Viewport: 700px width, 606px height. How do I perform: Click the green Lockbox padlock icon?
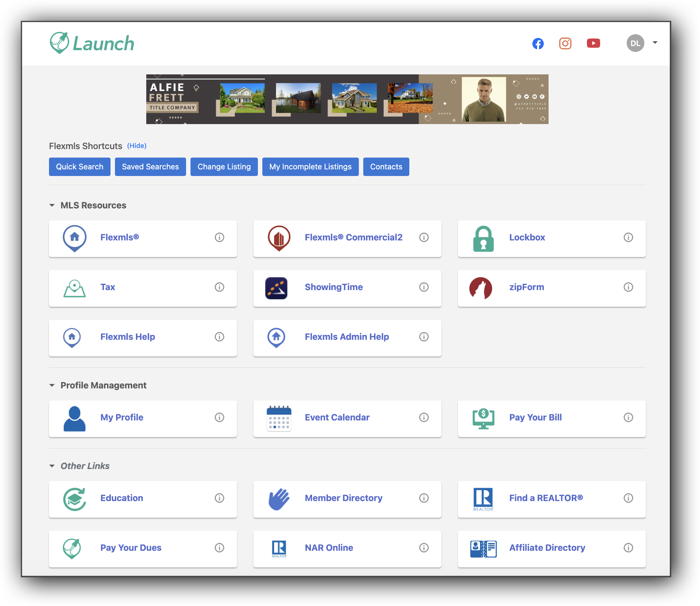483,239
